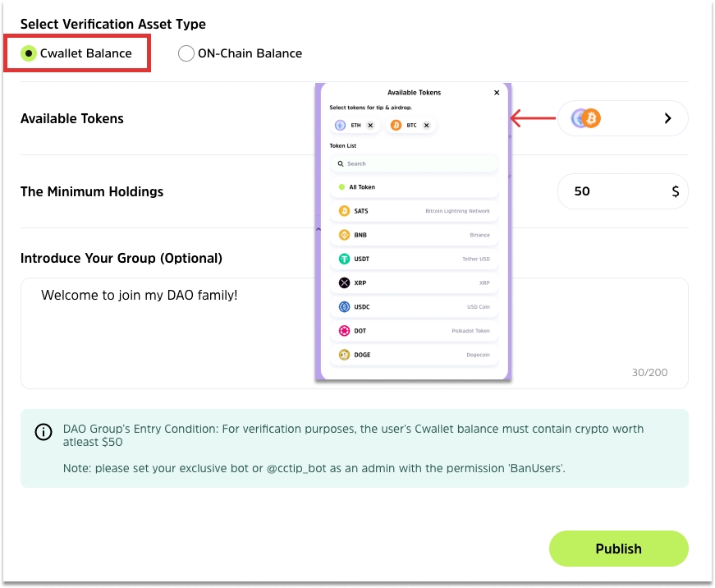Select the Cwallet Balance radio option
Image resolution: width=715 pixels, height=588 pixels.
29,53
